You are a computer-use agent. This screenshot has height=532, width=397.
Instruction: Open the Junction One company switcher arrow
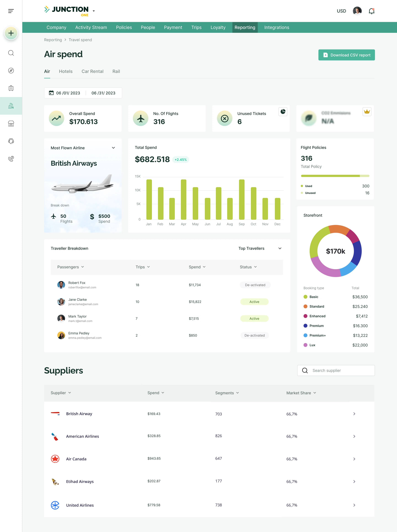tap(94, 11)
